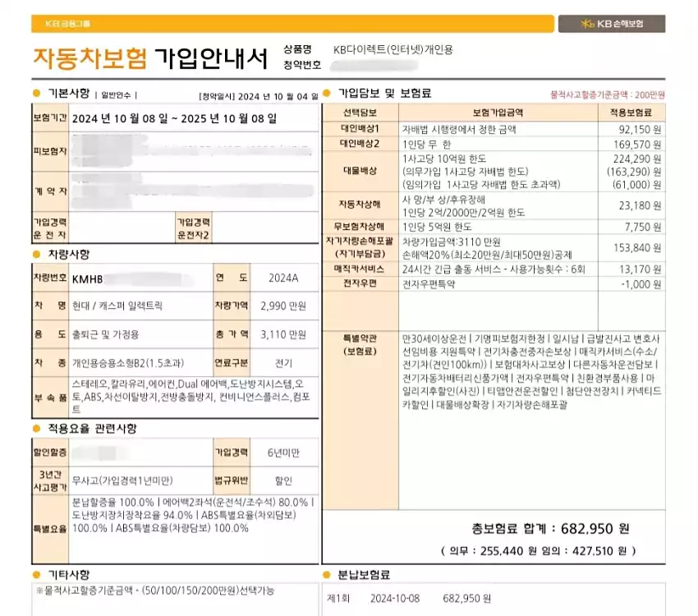The image size is (698, 616).
Task: Click special clauses paragraph starting 만30세이상운전
Action: coord(532,371)
